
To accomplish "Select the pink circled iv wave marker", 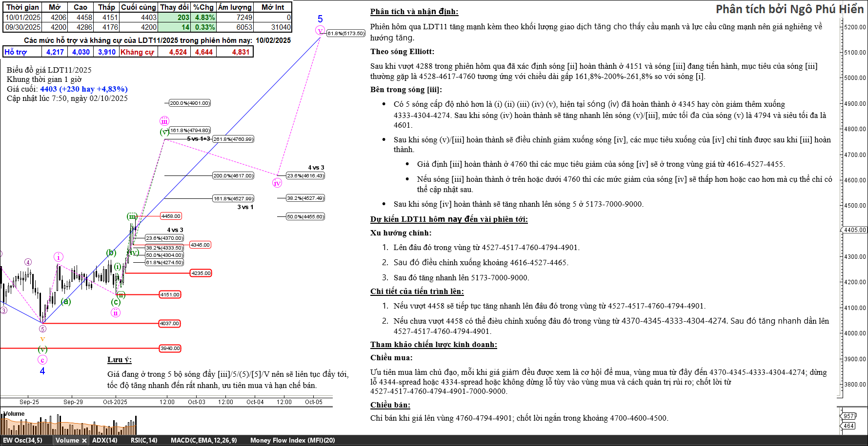I will (277, 183).
